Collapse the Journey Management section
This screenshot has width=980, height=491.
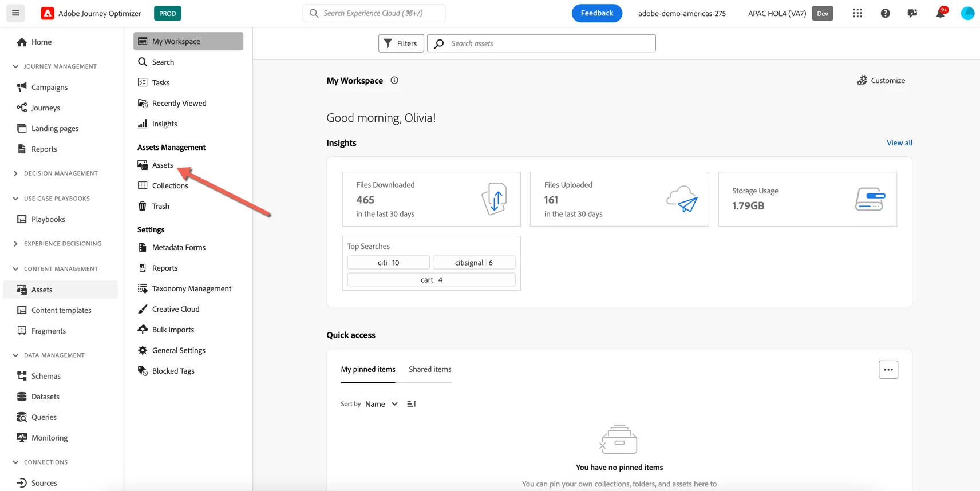pos(15,66)
